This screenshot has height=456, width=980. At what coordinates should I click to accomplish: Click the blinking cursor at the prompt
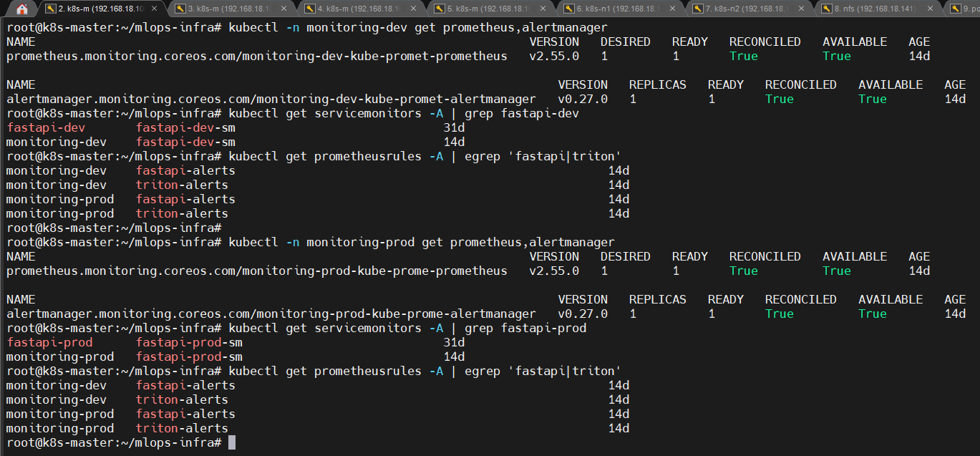(x=231, y=442)
